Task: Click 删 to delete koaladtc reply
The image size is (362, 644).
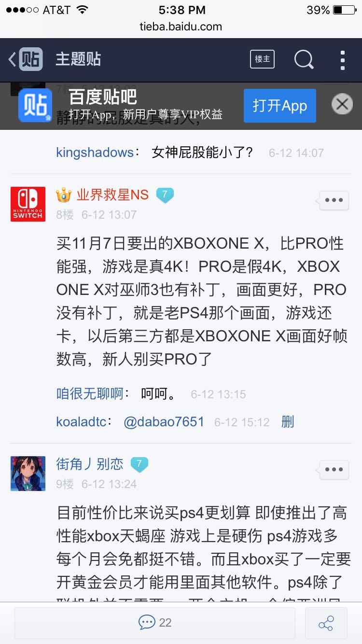Action: pyautogui.click(x=288, y=422)
